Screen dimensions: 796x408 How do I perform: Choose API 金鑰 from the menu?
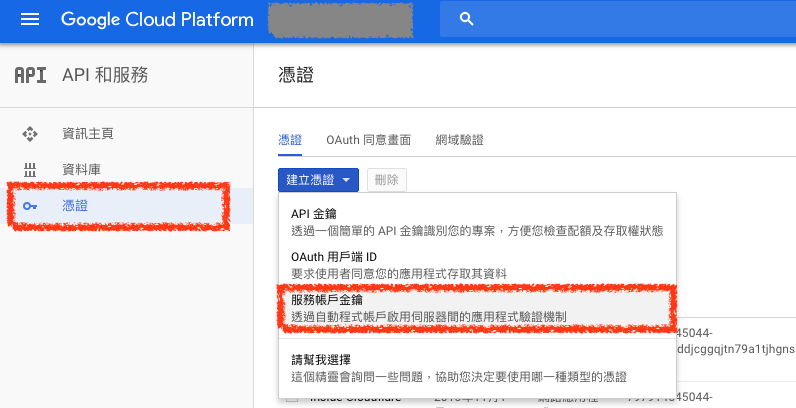point(312,214)
